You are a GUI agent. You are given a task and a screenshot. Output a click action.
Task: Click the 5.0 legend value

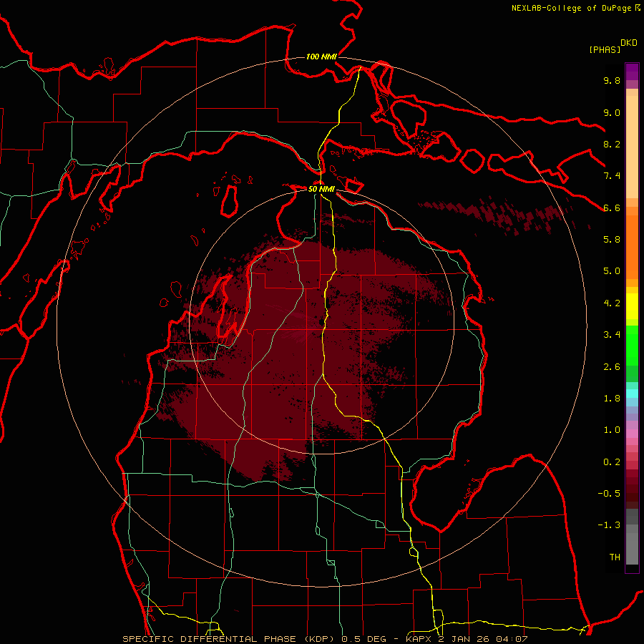tap(612, 271)
